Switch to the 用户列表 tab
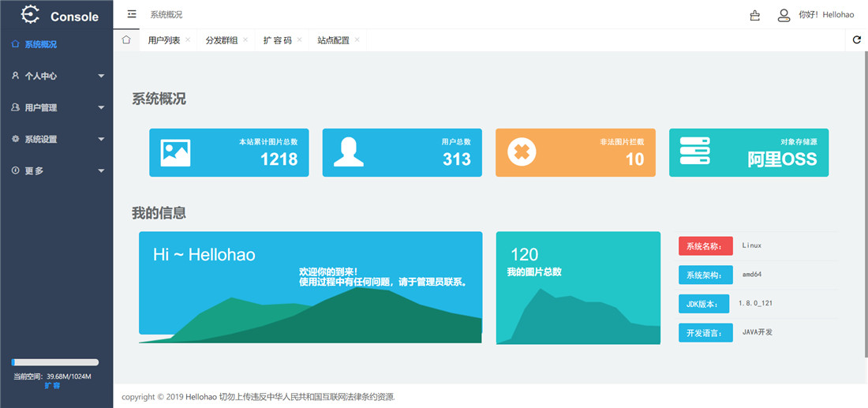 tap(164, 40)
